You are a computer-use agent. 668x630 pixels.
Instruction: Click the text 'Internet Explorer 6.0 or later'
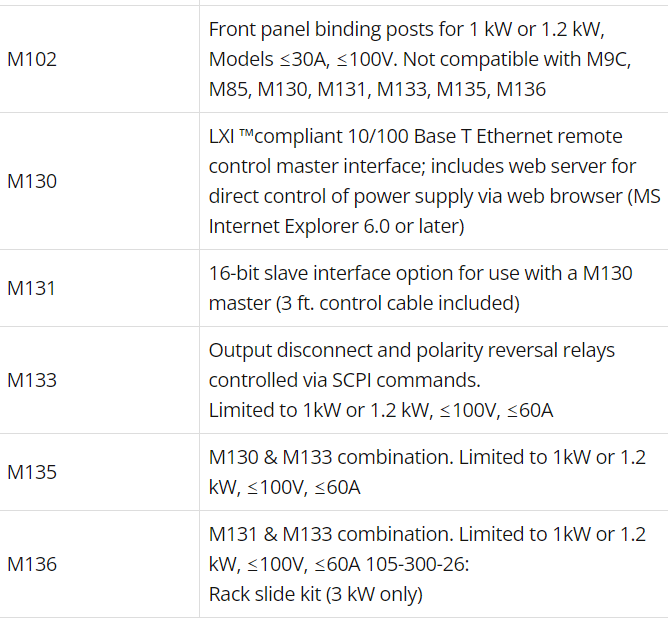coord(334,226)
